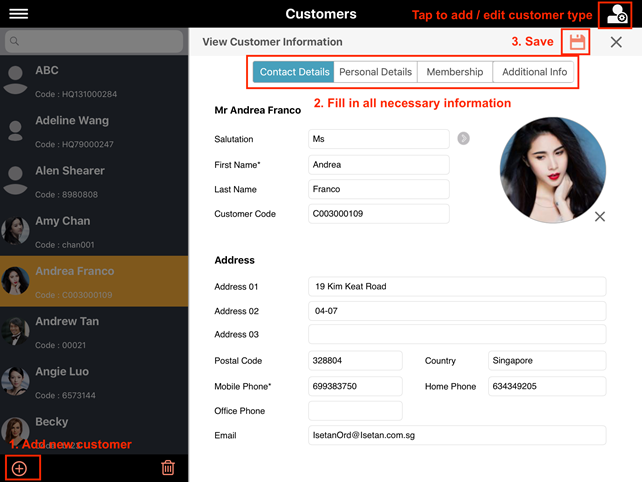The width and height of the screenshot is (642, 482).
Task: Click the large customer profile photo
Action: [x=553, y=170]
